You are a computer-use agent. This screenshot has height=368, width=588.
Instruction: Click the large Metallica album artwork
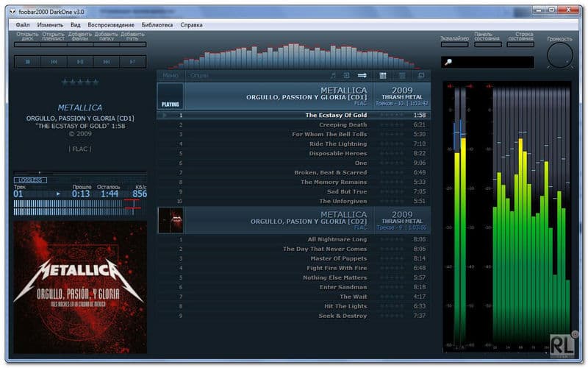pyautogui.click(x=80, y=287)
